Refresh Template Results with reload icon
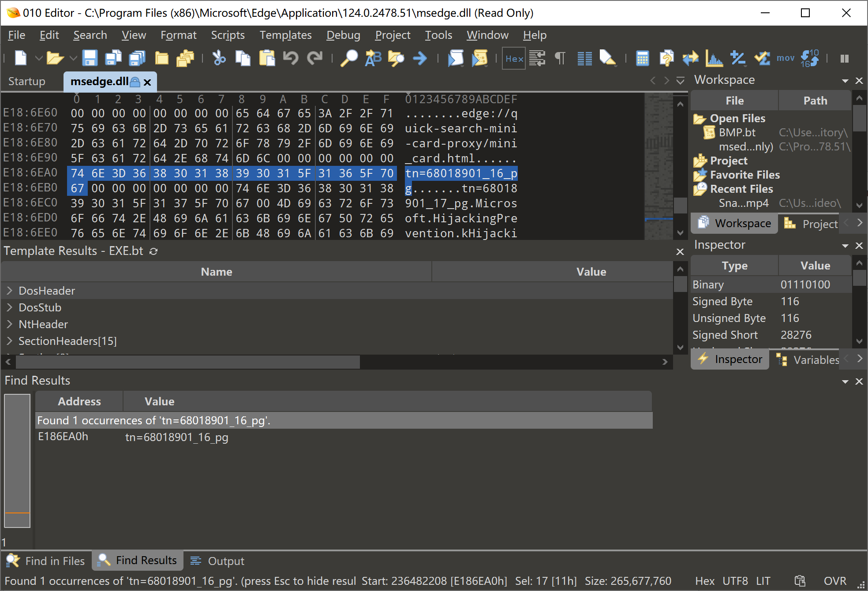Viewport: 868px width, 591px height. click(153, 251)
